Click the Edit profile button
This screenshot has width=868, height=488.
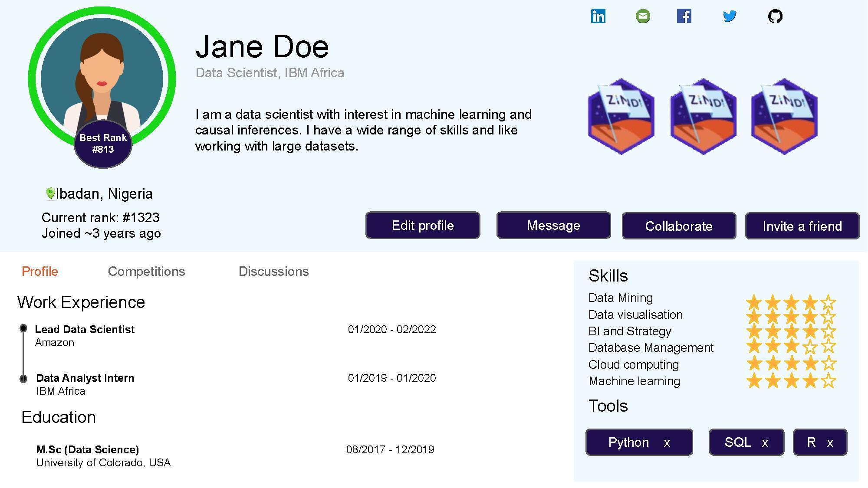422,226
